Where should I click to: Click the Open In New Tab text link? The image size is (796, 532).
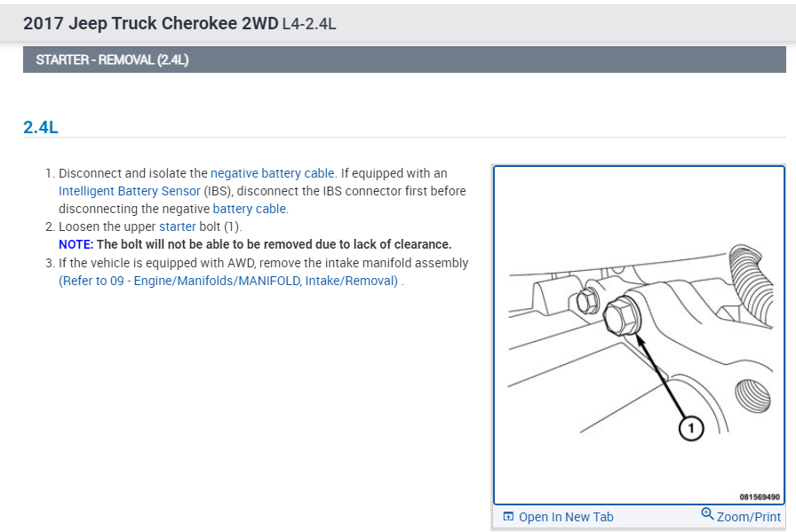(x=566, y=517)
